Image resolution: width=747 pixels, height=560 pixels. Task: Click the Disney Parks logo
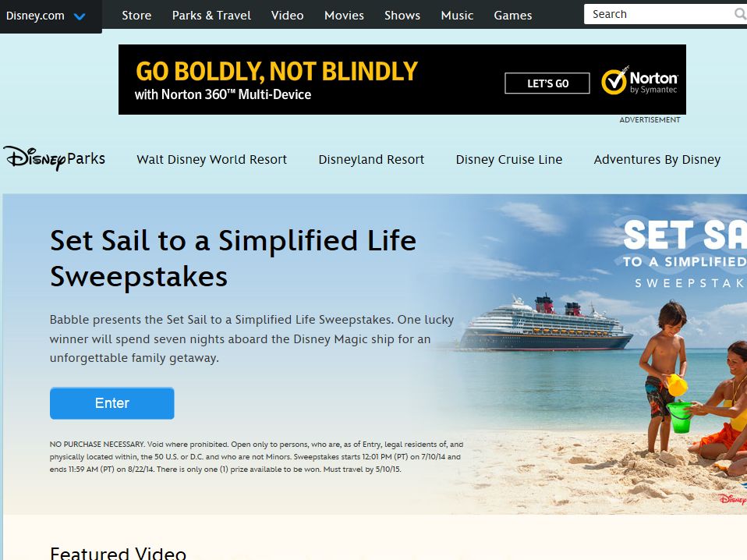coord(55,158)
